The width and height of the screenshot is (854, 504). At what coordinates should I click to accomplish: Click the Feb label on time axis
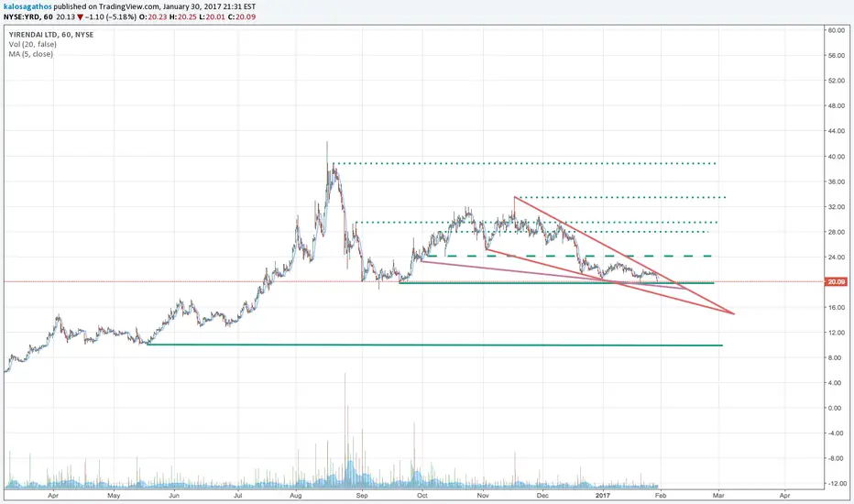[660, 496]
